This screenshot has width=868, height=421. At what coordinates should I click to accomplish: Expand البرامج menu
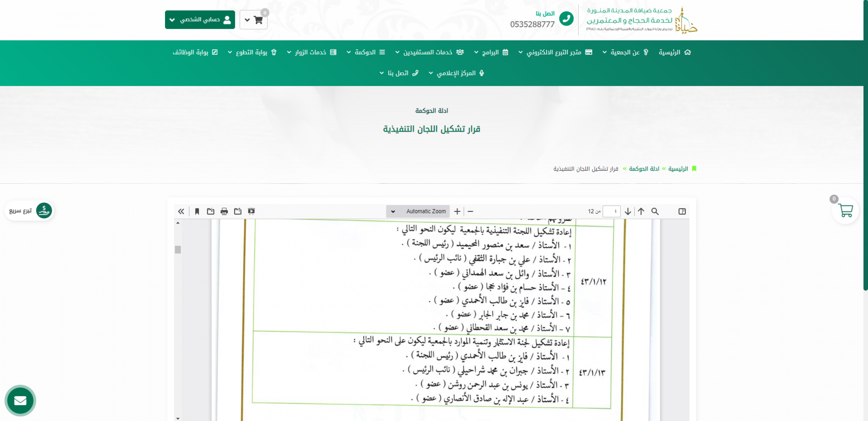pos(491,52)
